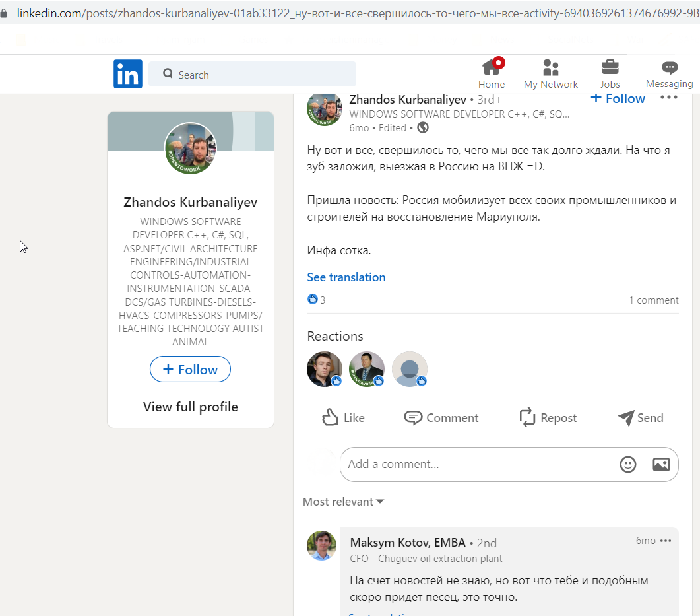The width and height of the screenshot is (700, 616).
Task: Click the post author's small avatar
Action: click(x=325, y=108)
